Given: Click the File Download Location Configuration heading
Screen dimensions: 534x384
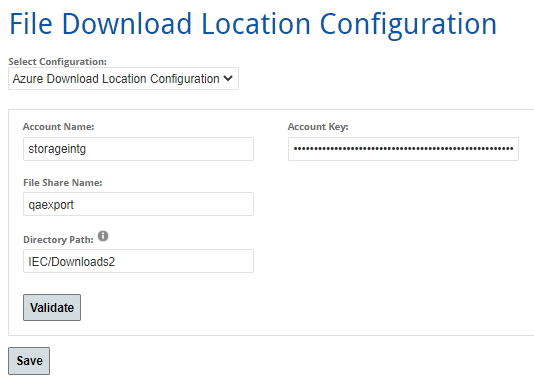Looking at the screenshot, I should [253, 25].
